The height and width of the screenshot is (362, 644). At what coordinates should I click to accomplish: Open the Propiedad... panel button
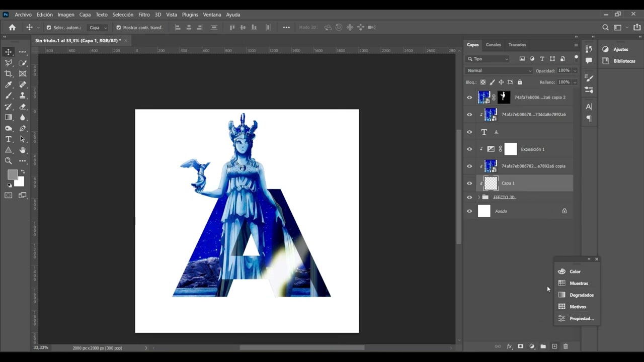click(577, 318)
